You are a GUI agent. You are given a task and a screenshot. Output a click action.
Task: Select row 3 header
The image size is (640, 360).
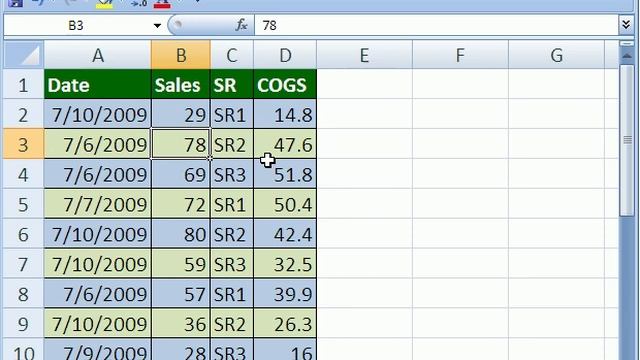pyautogui.click(x=23, y=144)
